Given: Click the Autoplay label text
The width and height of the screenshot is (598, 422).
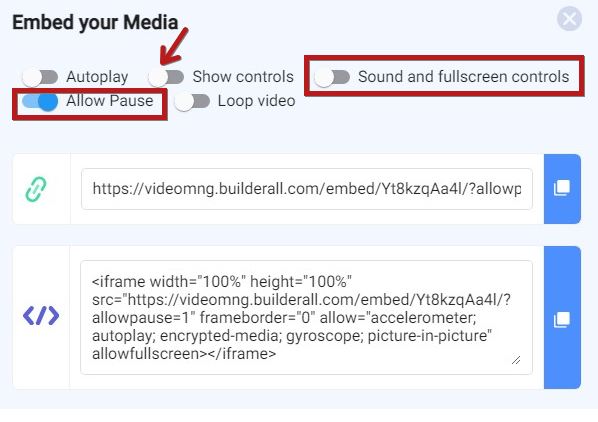Looking at the screenshot, I should click(97, 77).
